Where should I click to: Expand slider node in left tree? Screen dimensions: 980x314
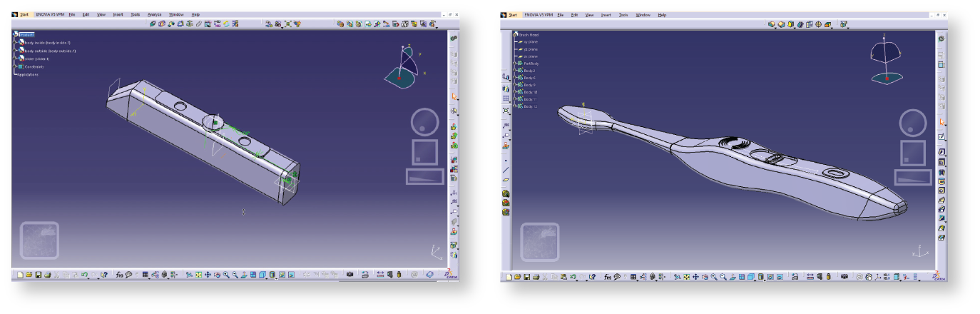(x=14, y=59)
